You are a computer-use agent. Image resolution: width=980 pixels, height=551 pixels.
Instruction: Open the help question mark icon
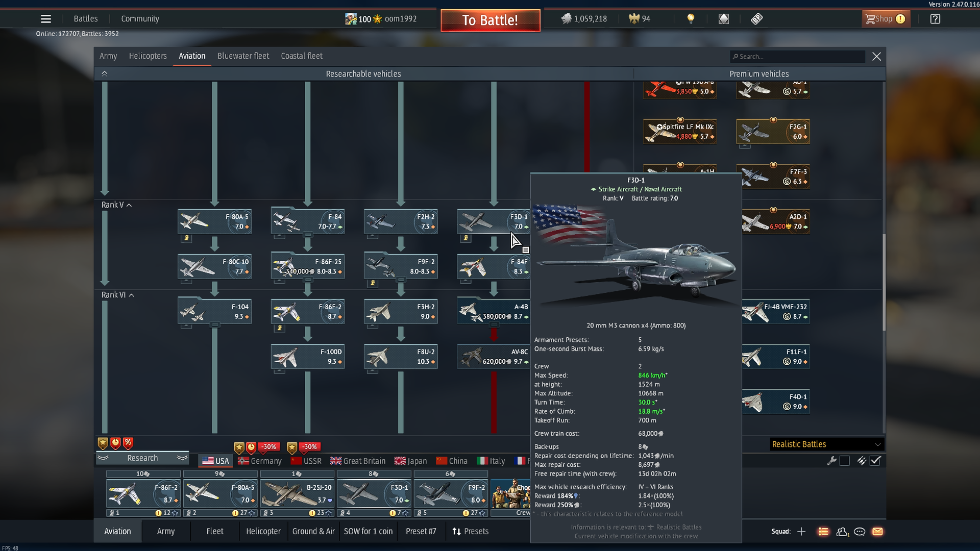click(935, 19)
